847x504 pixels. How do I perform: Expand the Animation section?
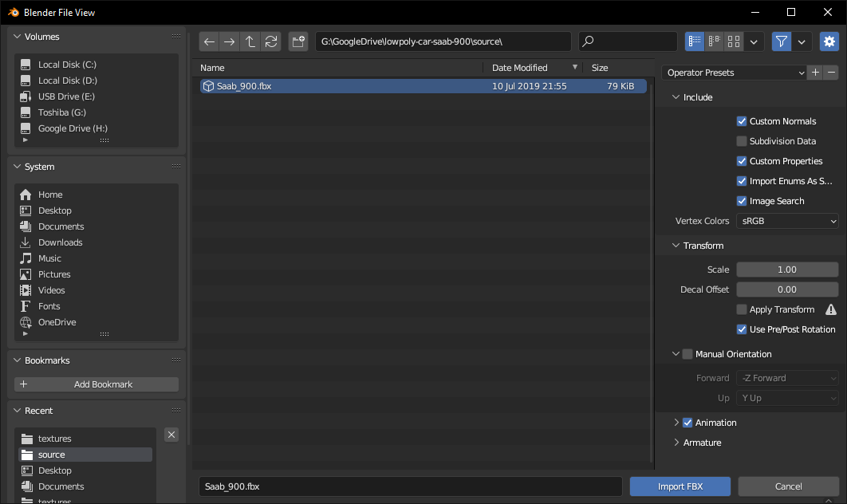coord(676,423)
